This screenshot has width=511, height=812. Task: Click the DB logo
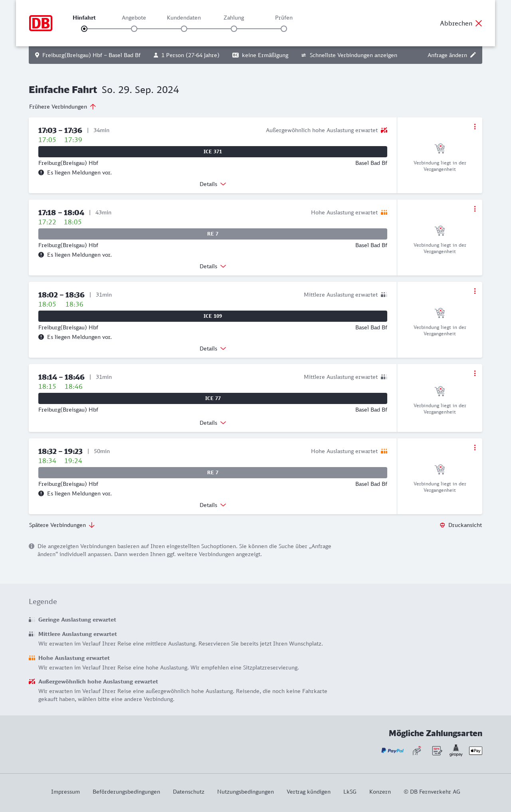click(x=41, y=23)
